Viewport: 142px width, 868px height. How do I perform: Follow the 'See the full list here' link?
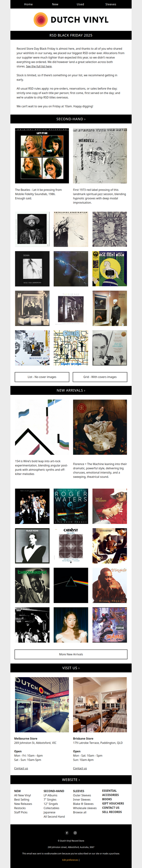tap(39, 66)
